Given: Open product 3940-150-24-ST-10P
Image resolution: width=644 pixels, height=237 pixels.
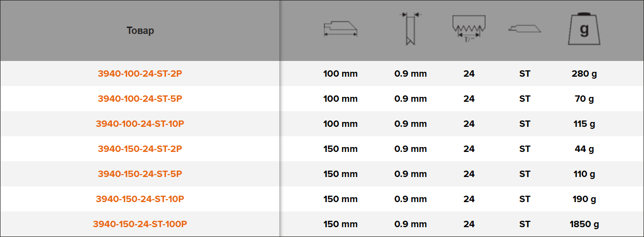Looking at the screenshot, I should pos(140,199).
